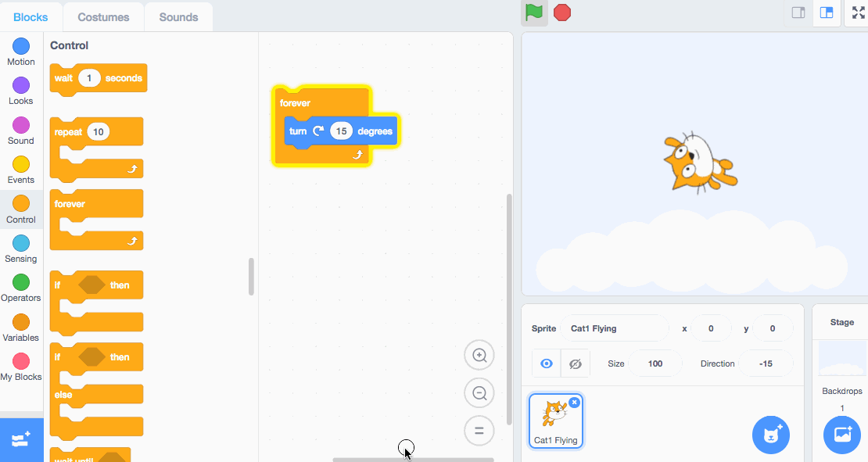
Task: Click the red stop sign button
Action: click(562, 13)
